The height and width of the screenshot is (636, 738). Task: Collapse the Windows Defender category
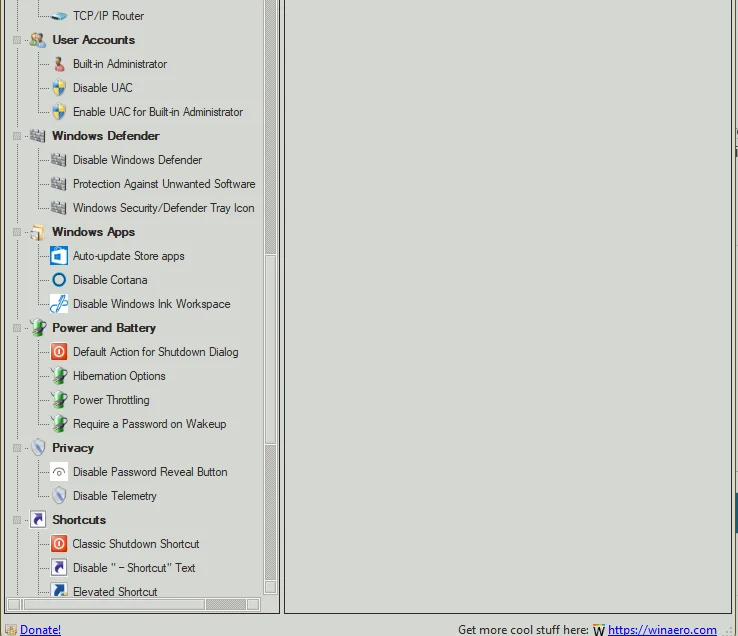click(17, 136)
